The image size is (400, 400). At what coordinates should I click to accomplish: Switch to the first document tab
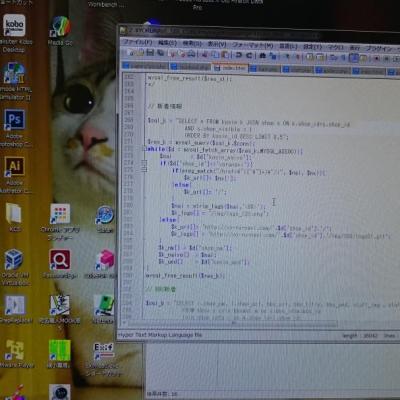point(145,66)
